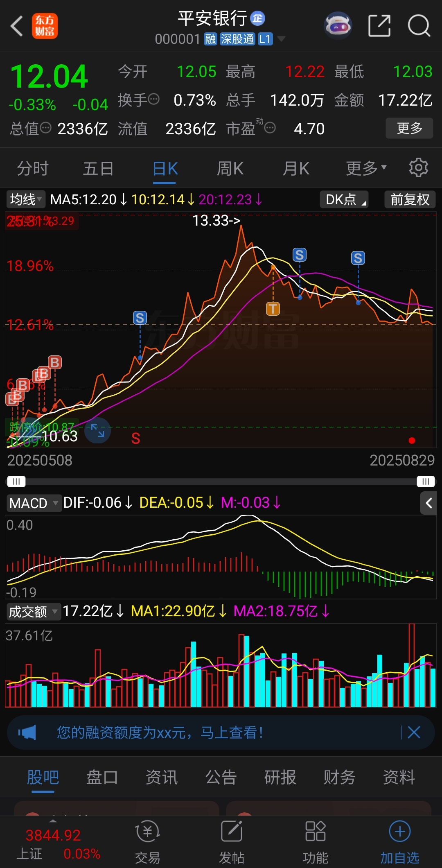442x868 pixels.
Task: Tap the 深股通 badge
Action: 237,39
